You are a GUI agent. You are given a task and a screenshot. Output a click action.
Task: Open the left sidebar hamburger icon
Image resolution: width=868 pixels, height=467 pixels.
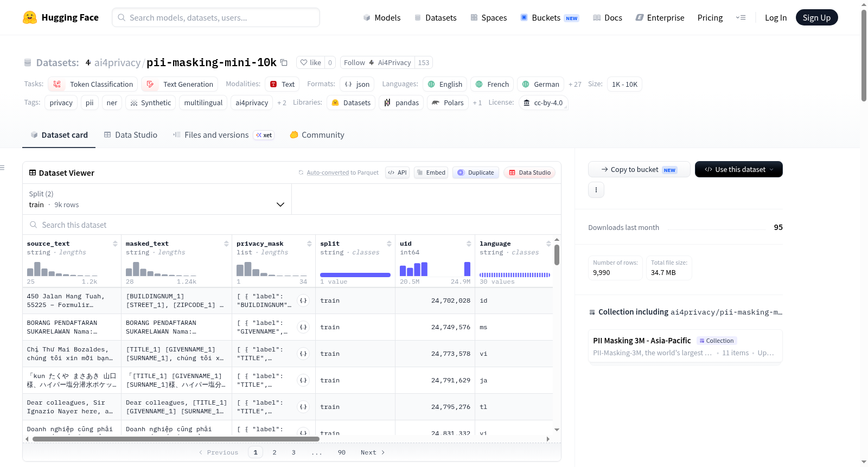click(2, 168)
